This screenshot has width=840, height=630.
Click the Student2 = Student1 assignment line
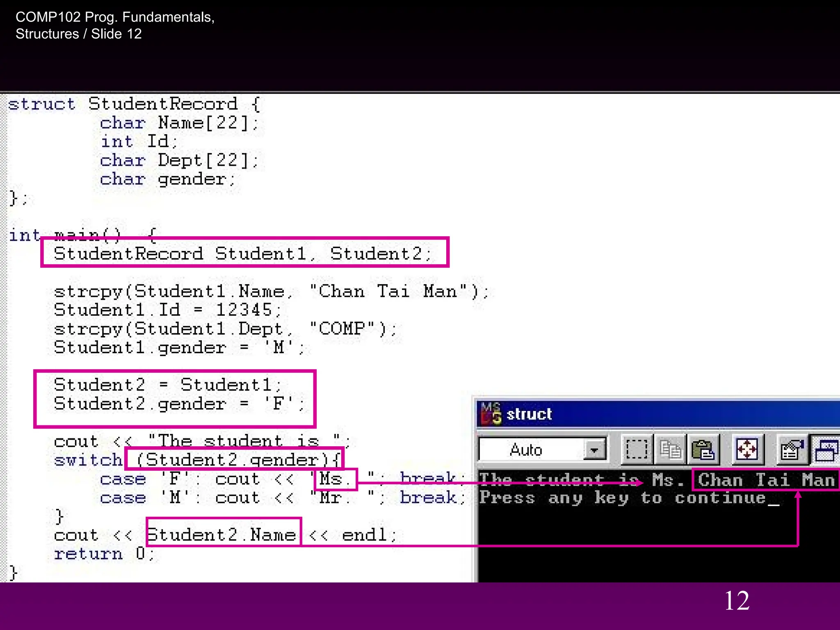(x=168, y=385)
